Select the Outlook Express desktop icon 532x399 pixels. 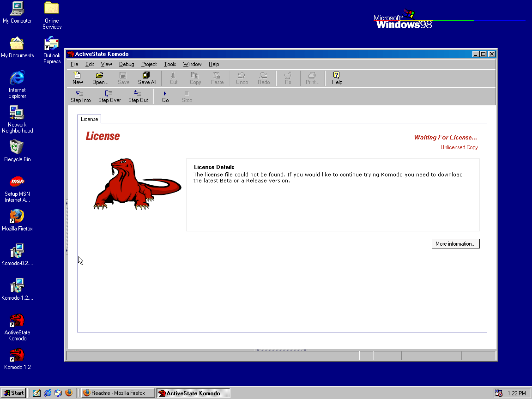[52, 50]
